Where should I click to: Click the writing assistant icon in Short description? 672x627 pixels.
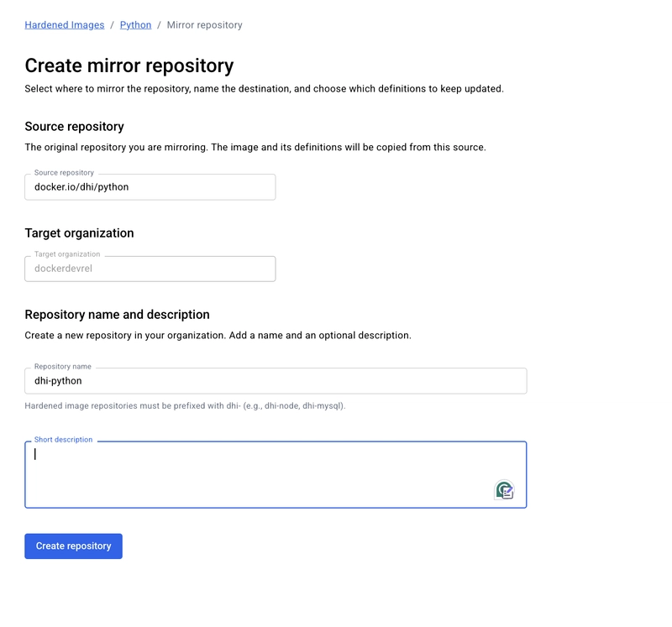505,490
